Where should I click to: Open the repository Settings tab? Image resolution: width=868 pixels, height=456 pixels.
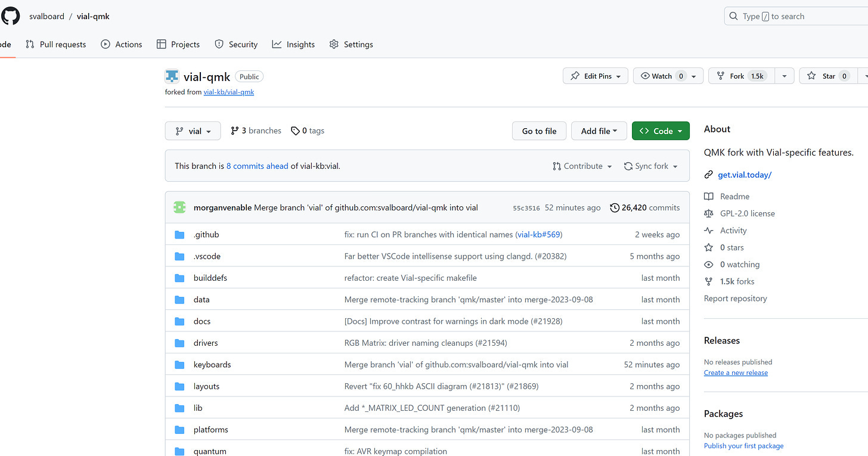(351, 44)
